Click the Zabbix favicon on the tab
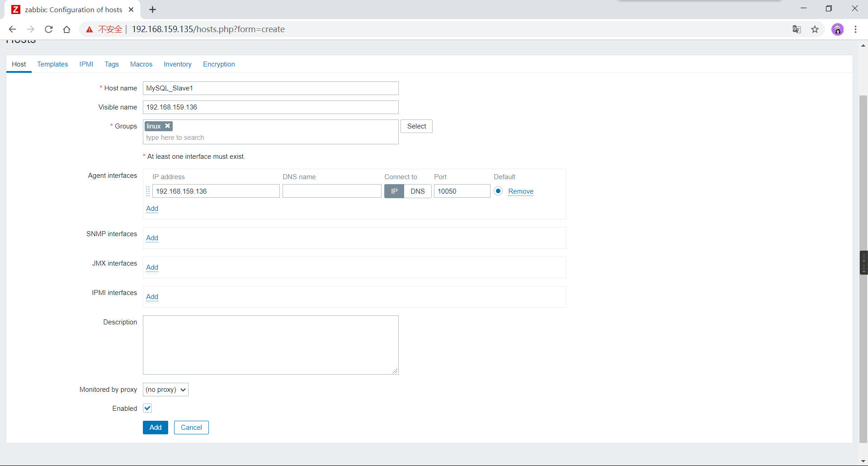 click(16, 10)
